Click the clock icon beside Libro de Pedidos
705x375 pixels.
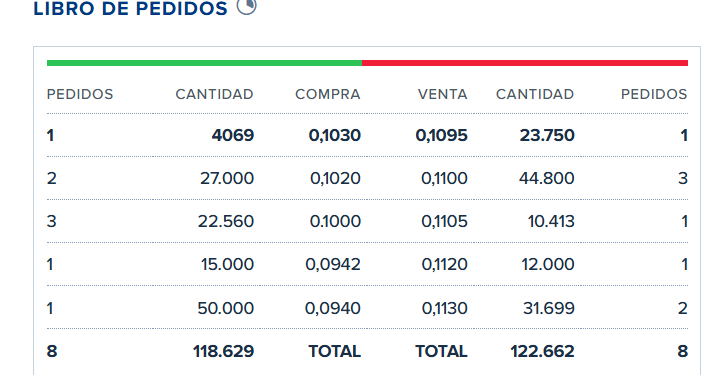247,6
